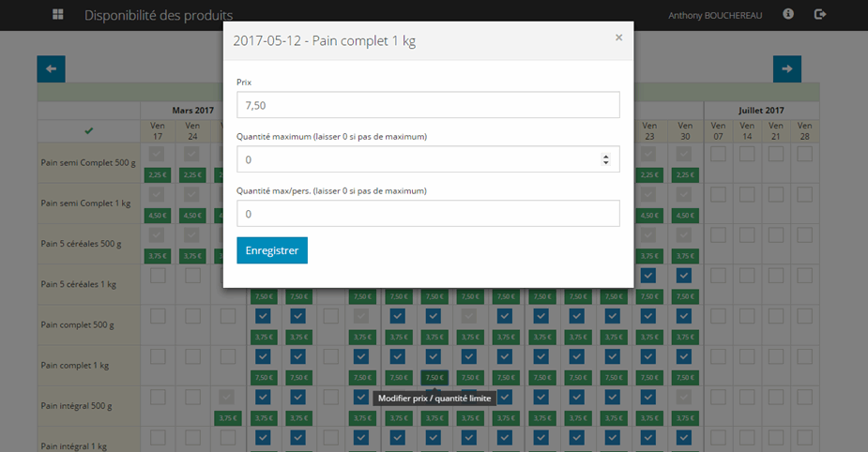Screen dimensions: 868x452
Task: Click the logout icon at top right
Action: (x=820, y=15)
